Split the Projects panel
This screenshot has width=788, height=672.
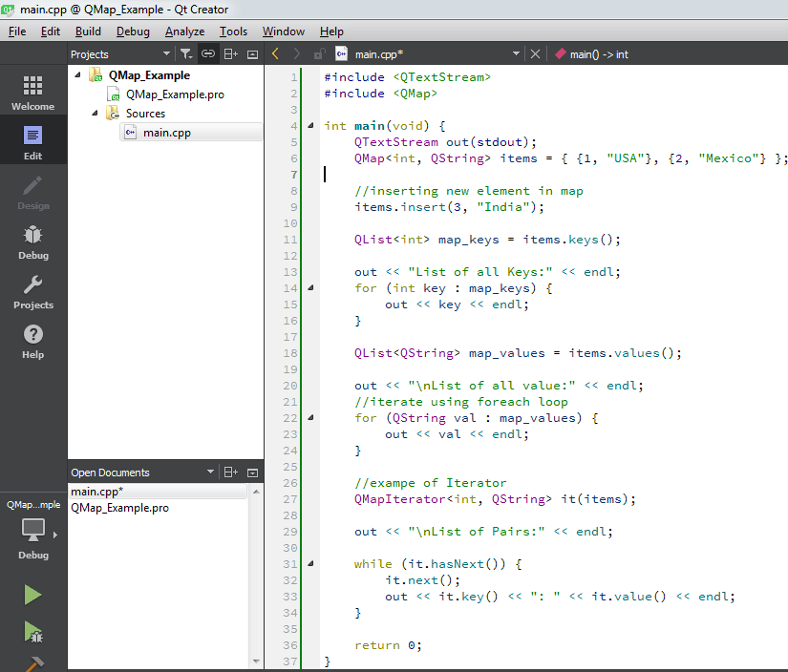click(x=230, y=54)
